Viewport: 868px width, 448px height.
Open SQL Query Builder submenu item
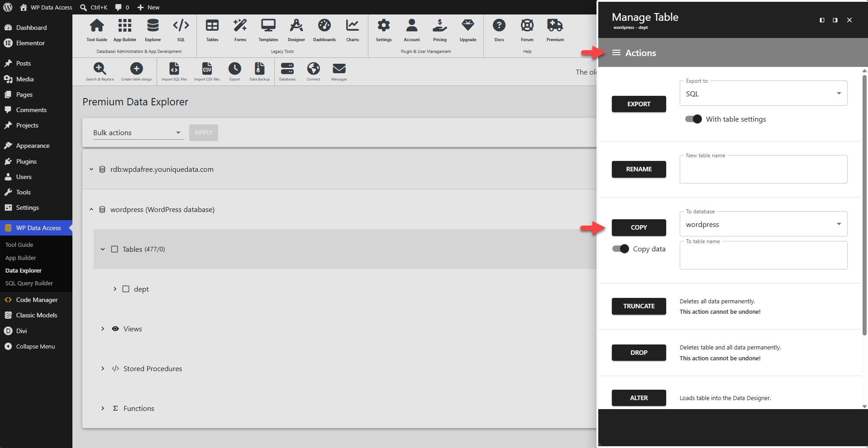tap(29, 283)
